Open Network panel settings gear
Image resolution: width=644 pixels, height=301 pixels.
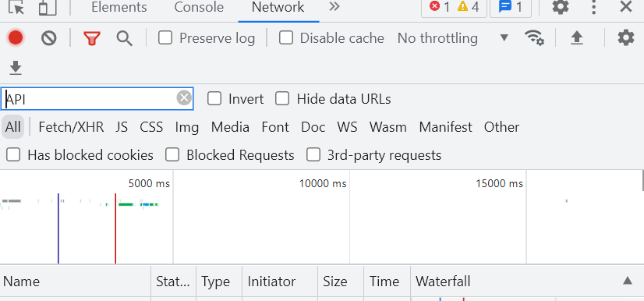626,37
